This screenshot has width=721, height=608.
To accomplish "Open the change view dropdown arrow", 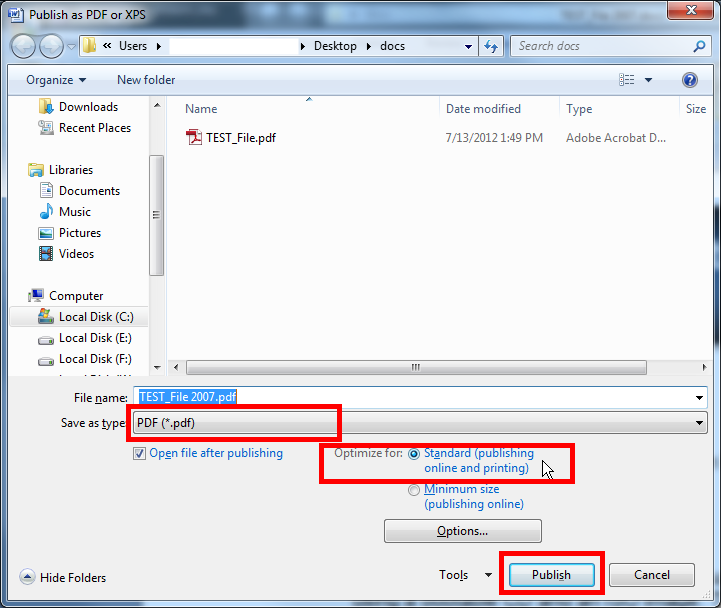I will coord(648,80).
